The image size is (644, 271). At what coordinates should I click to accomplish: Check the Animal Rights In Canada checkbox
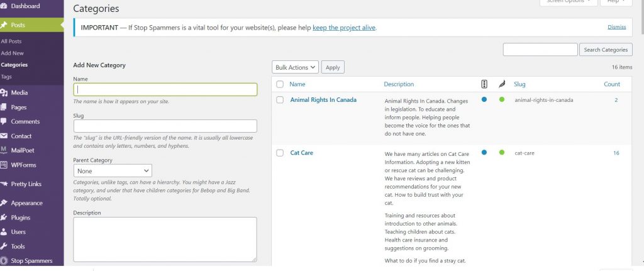280,100
